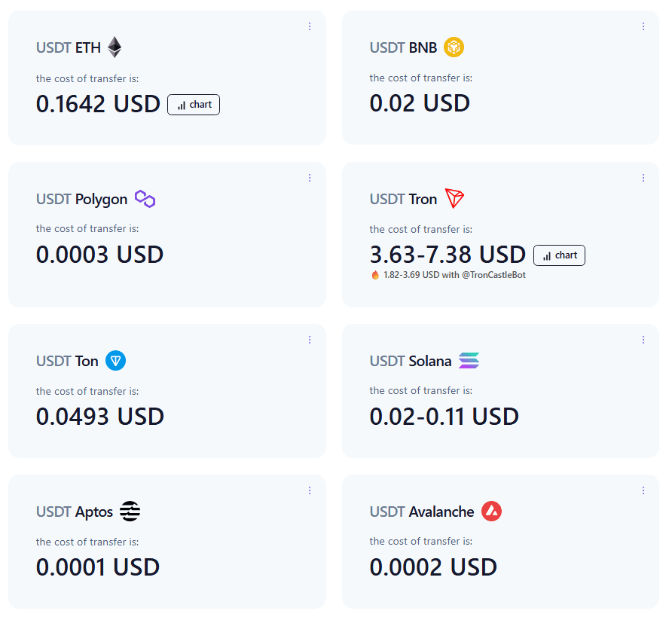Viewport: 672px width, 617px height.
Task: Open the USDT Avalanche card options menu
Action: [x=643, y=490]
